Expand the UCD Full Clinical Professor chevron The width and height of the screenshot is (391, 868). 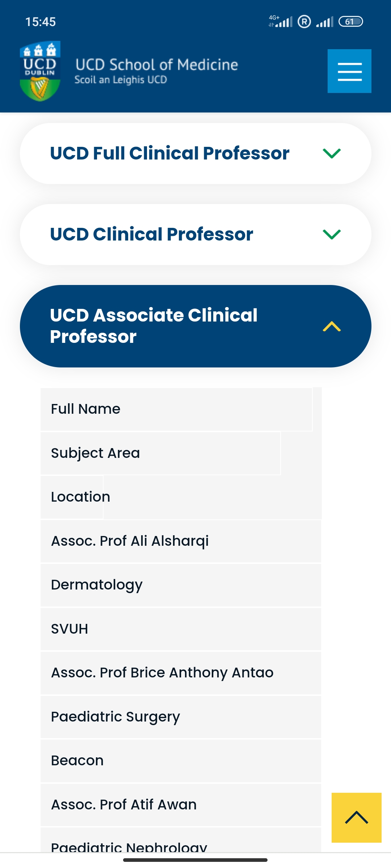[x=332, y=153]
